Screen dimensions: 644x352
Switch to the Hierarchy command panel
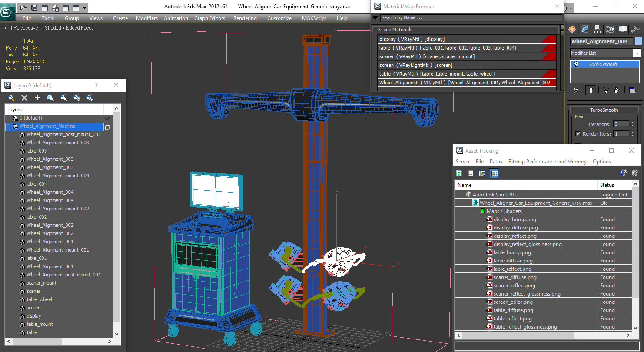point(598,29)
